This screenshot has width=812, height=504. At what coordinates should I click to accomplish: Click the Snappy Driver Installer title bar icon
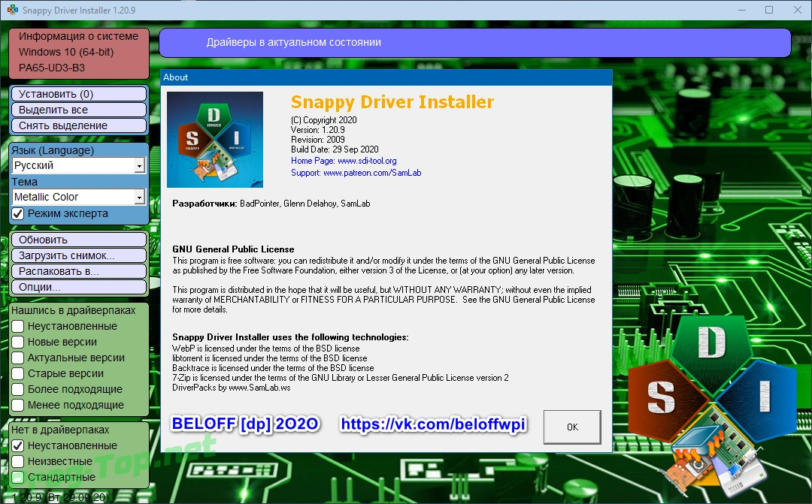[13, 10]
